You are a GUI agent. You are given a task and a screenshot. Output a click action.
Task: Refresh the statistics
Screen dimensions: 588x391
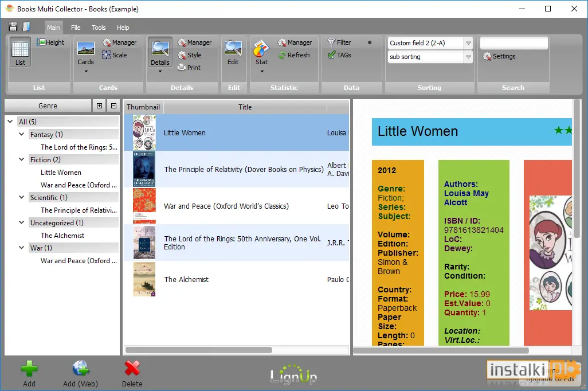click(294, 55)
